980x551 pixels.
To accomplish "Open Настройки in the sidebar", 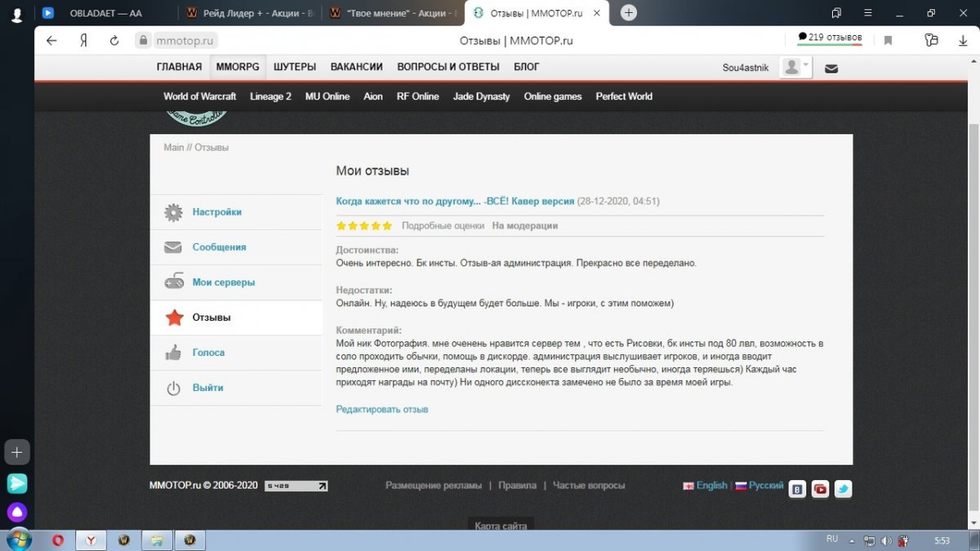I will (216, 212).
